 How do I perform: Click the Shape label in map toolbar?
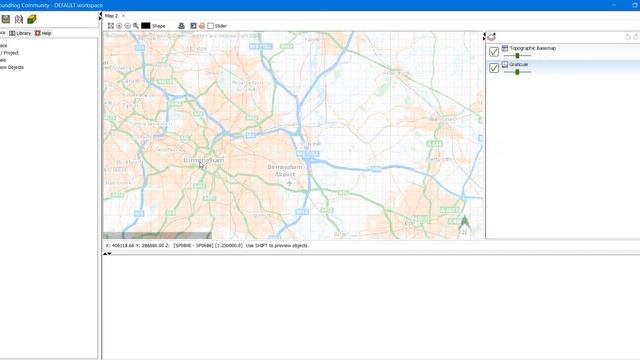[158, 26]
